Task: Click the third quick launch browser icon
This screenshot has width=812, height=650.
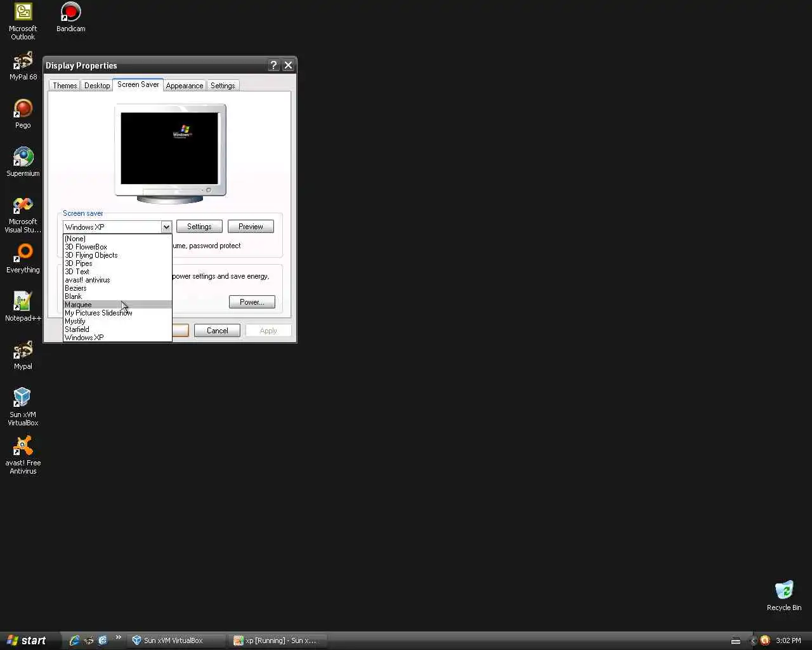Action: pos(103,640)
